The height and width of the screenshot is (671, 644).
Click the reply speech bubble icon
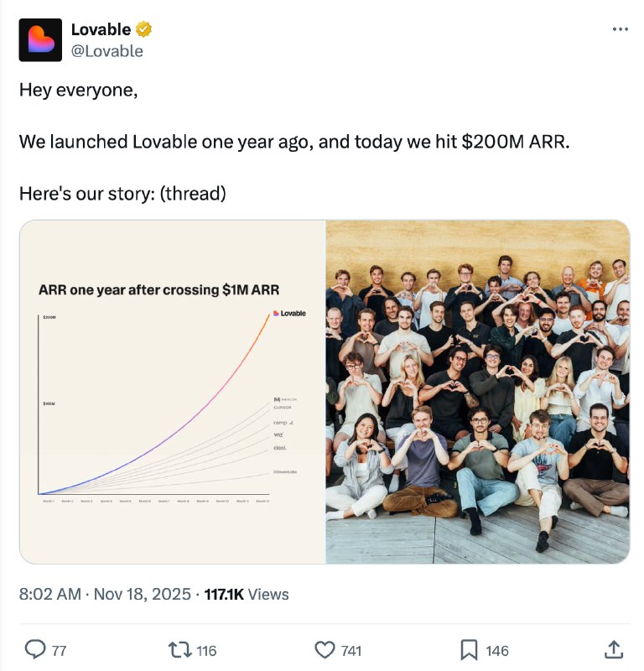(x=35, y=650)
